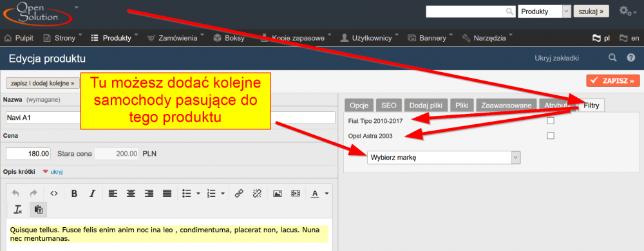The image size is (644, 251).
Task: Redo the editor change
Action: click(34, 194)
